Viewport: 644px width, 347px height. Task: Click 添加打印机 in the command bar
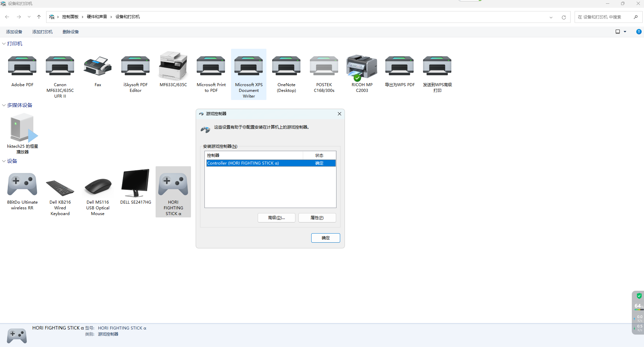[42, 32]
